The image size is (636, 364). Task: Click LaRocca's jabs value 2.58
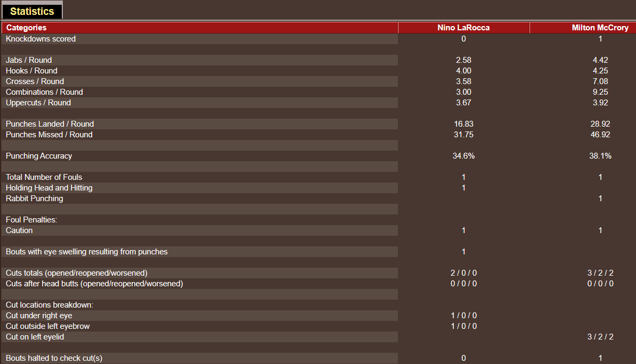[463, 60]
